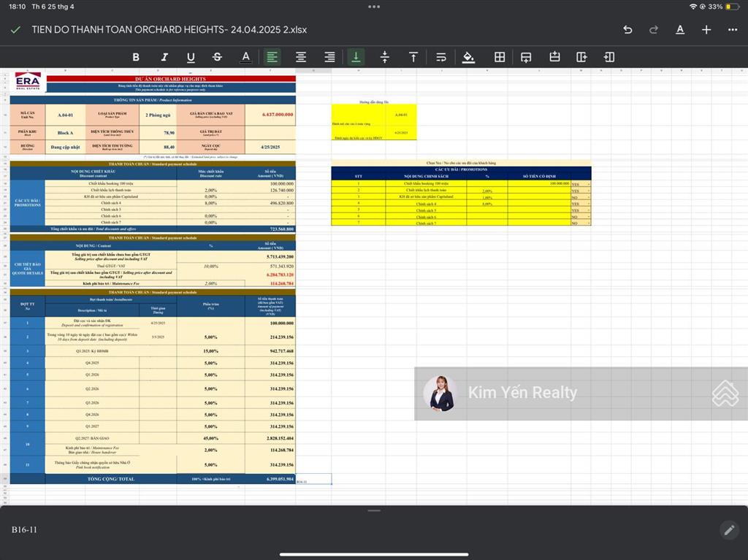This screenshot has height=560, width=748.
Task: Select top vertical alignment
Action: pos(413,57)
